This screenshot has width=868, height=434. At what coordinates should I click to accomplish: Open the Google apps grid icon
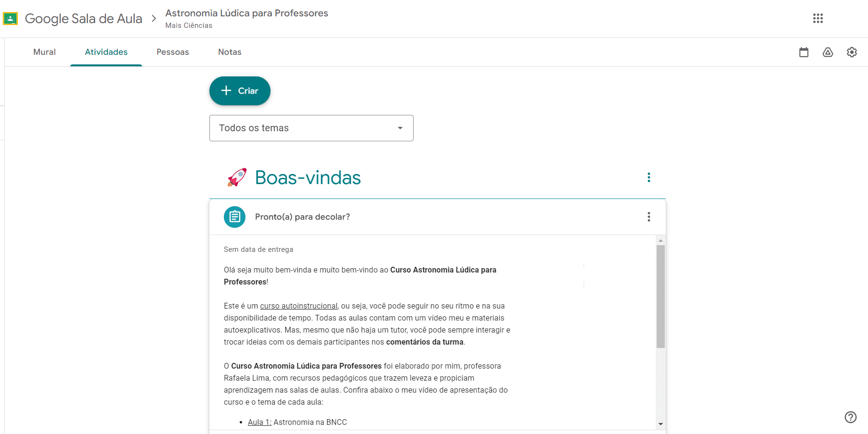(818, 18)
